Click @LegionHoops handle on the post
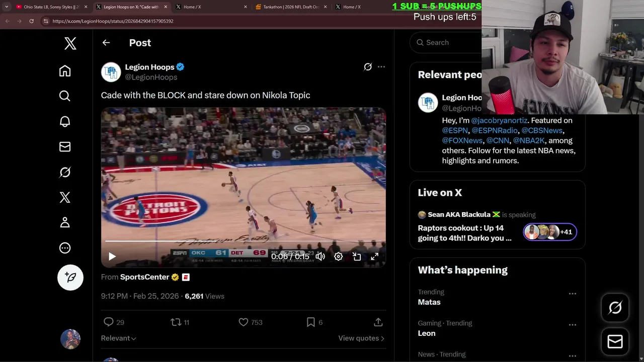 (x=151, y=77)
